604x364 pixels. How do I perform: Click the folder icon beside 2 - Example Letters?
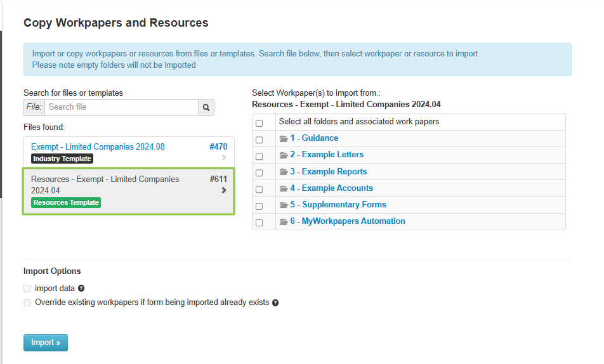pyautogui.click(x=284, y=155)
